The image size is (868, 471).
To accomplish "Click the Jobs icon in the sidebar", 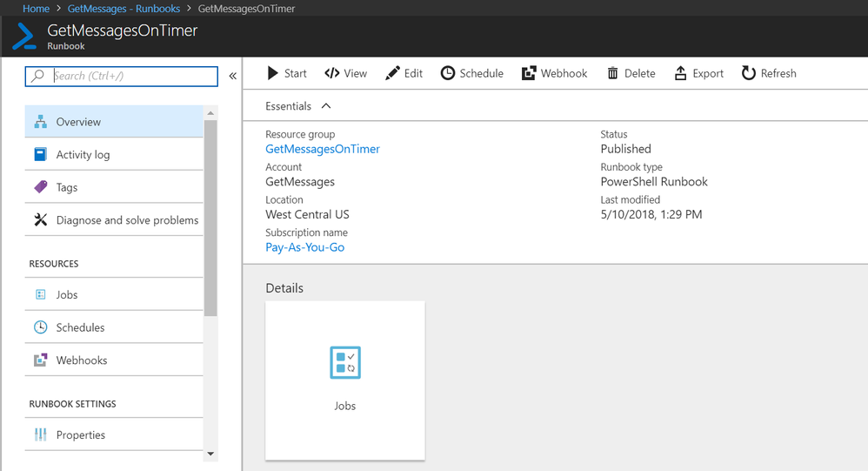I will pyautogui.click(x=40, y=294).
